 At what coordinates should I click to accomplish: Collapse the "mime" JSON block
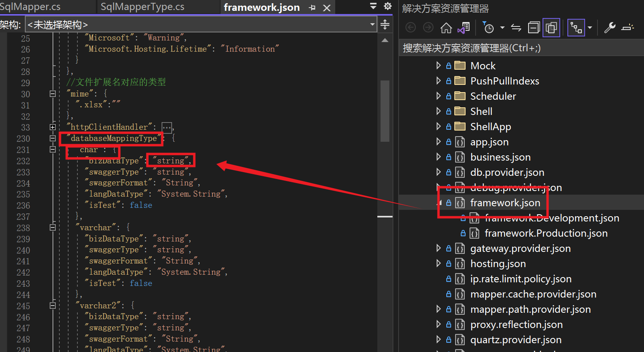point(53,94)
